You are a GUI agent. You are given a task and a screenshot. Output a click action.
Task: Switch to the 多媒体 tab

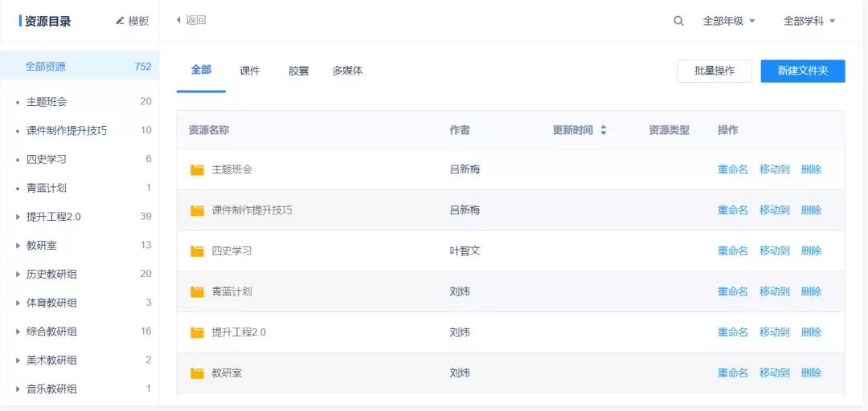click(x=347, y=71)
